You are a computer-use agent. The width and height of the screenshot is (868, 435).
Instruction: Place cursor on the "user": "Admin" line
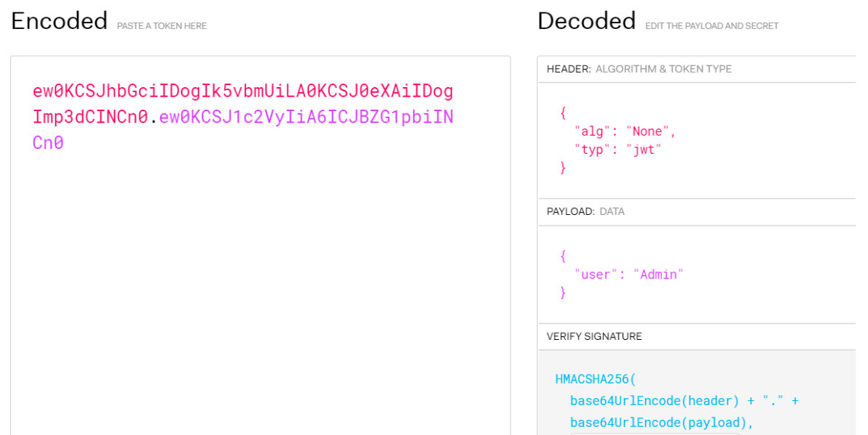pyautogui.click(x=628, y=275)
